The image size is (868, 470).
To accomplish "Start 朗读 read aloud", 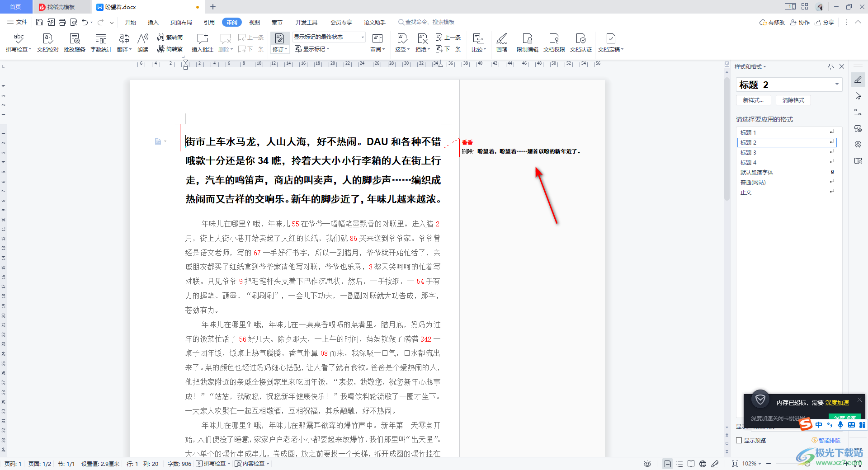I will (x=142, y=42).
